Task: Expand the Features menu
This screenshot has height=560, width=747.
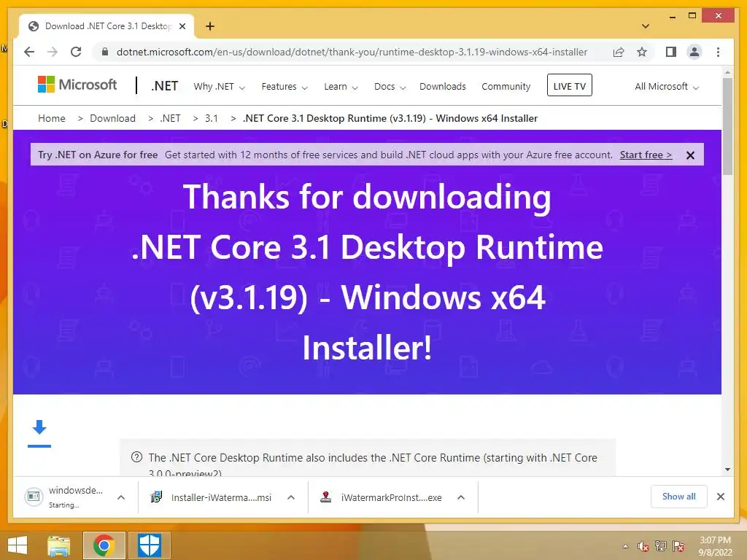Action: click(x=285, y=87)
